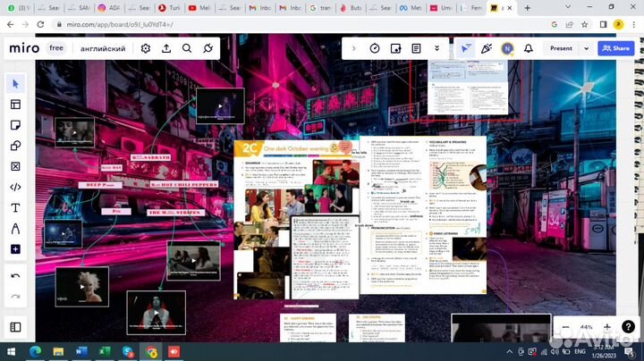644x361 pixels.
Task: Select the Shapes tool
Action: [x=15, y=146]
